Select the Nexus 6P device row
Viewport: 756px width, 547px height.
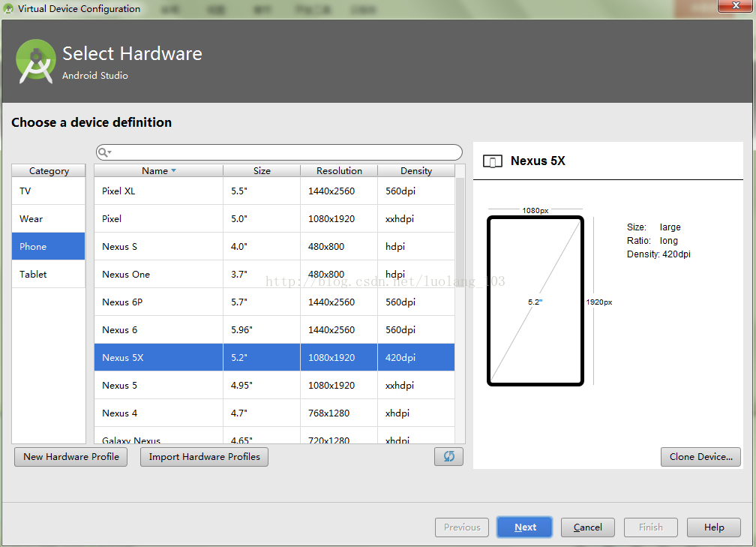click(274, 302)
